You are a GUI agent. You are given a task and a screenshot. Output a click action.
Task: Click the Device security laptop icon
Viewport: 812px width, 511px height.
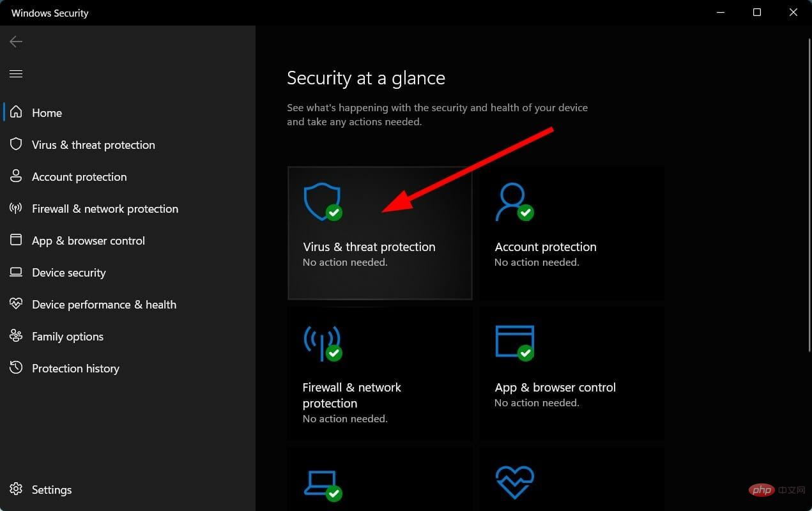[323, 482]
